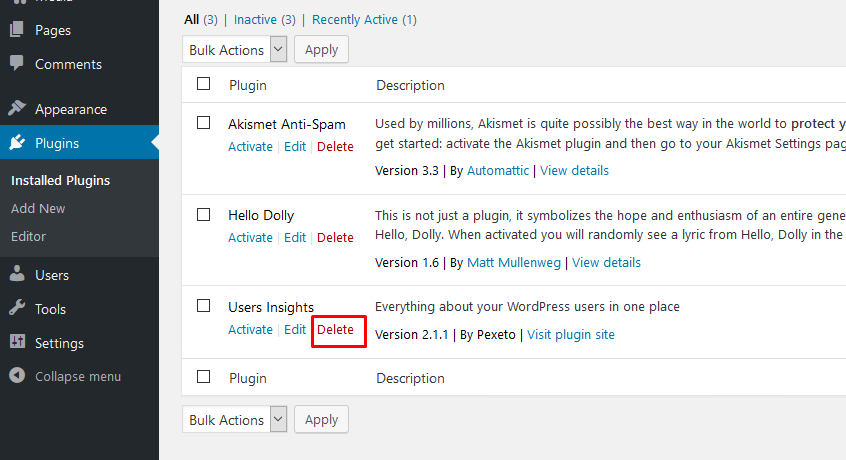Screen dimensions: 846x460
Task: Click the Pages icon in sidebar
Action: click(17, 29)
